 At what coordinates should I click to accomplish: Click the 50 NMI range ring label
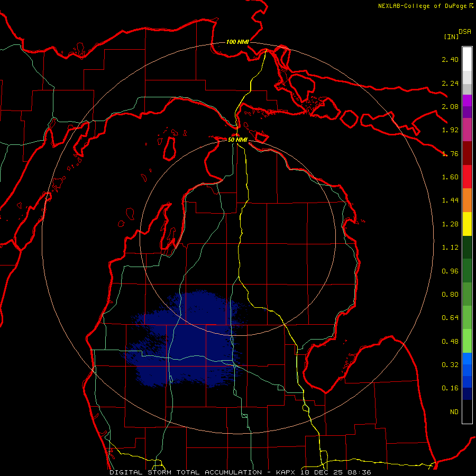[x=237, y=140]
